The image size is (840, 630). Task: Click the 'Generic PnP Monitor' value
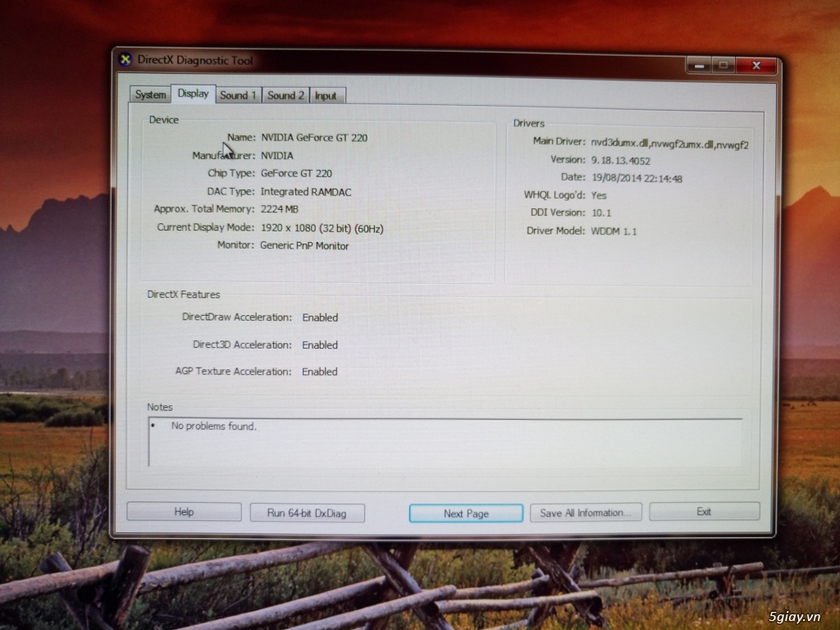click(x=304, y=246)
